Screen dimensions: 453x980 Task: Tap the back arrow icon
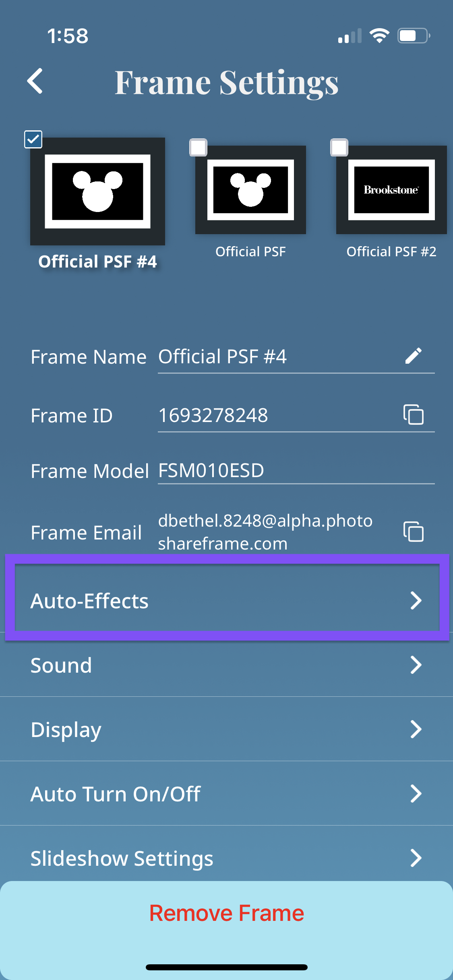point(35,81)
